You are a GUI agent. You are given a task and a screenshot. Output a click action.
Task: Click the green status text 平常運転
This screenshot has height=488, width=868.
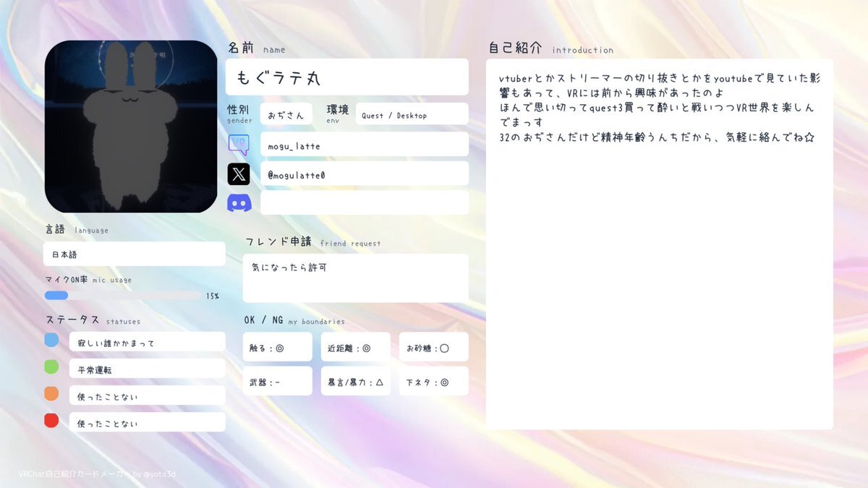(x=148, y=369)
